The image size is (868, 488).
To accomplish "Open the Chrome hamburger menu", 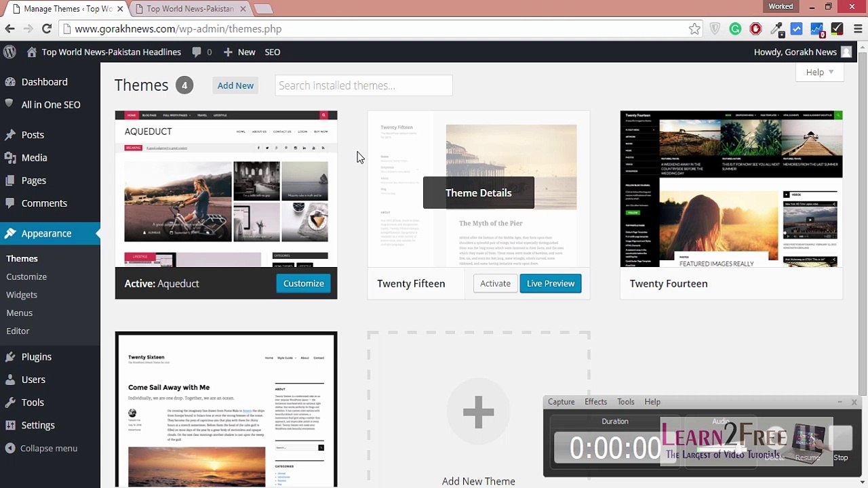I will [x=857, y=28].
